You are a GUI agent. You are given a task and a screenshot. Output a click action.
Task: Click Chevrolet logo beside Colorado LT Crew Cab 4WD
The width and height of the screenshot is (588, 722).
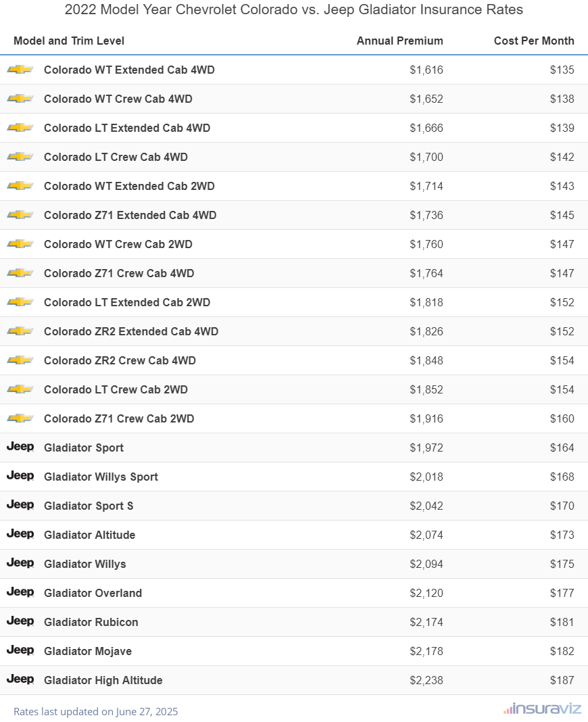click(x=20, y=157)
